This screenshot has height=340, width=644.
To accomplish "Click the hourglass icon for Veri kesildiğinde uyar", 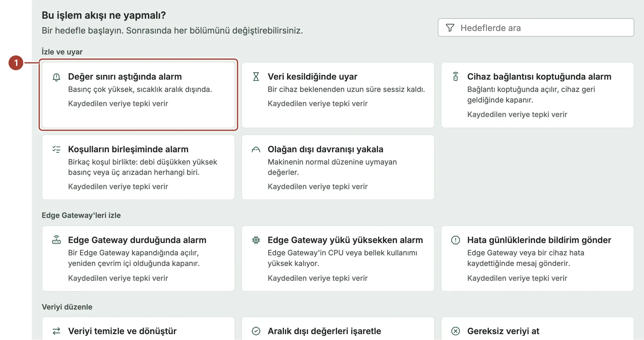I will pyautogui.click(x=256, y=77).
